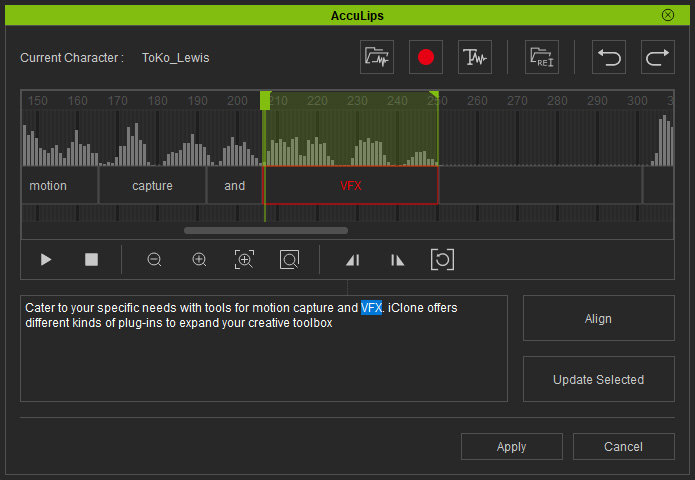Viewport: 695px width, 480px height.
Task: Click the REI file import icon
Action: coord(542,57)
